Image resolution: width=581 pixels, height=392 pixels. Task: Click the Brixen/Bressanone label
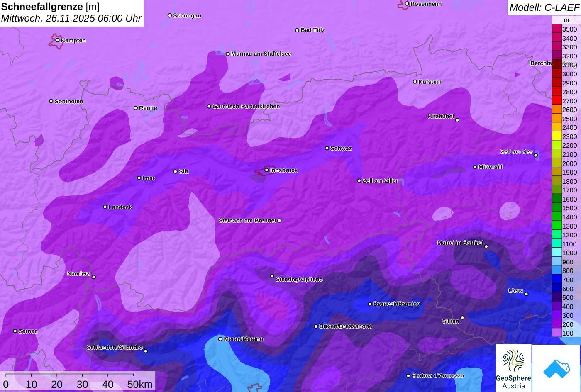tap(346, 326)
